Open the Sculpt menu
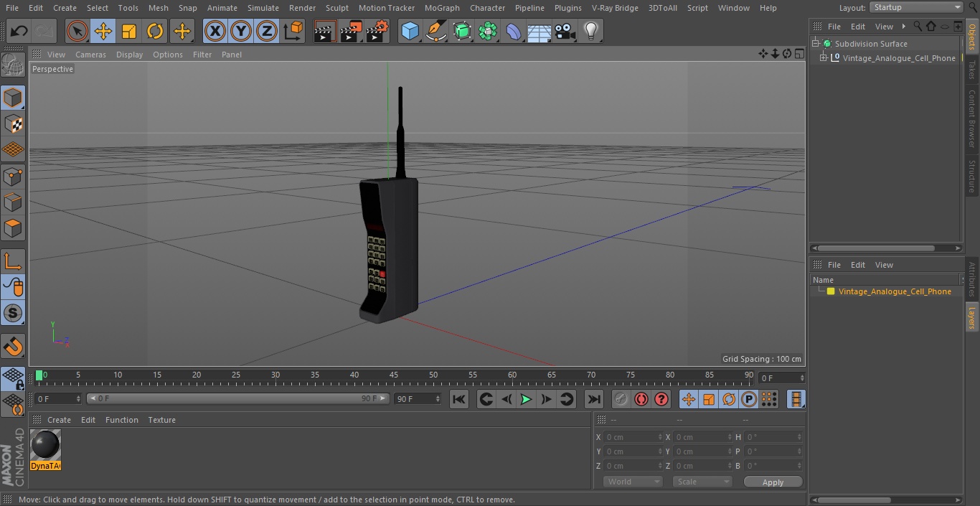 click(336, 8)
